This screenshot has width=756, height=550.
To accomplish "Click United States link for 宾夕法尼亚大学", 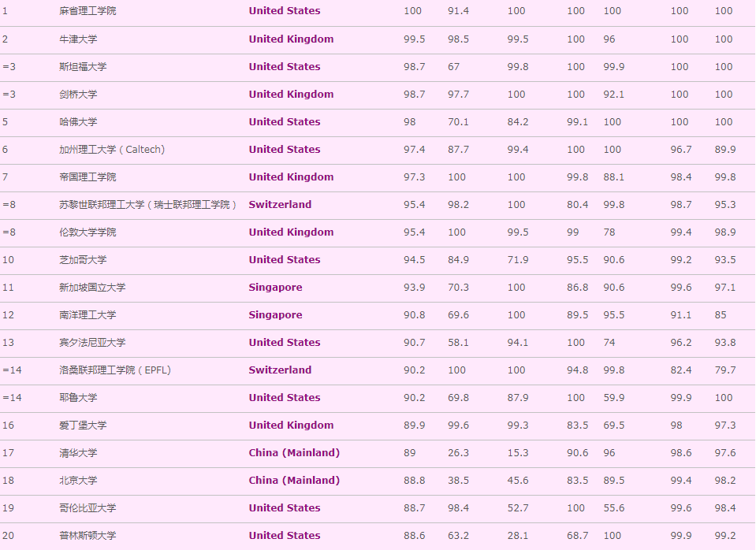I will coord(285,342).
